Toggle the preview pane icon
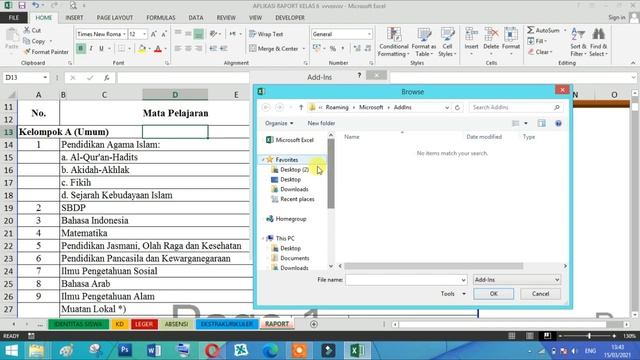This screenshot has width=640, height=360. pyautogui.click(x=541, y=123)
